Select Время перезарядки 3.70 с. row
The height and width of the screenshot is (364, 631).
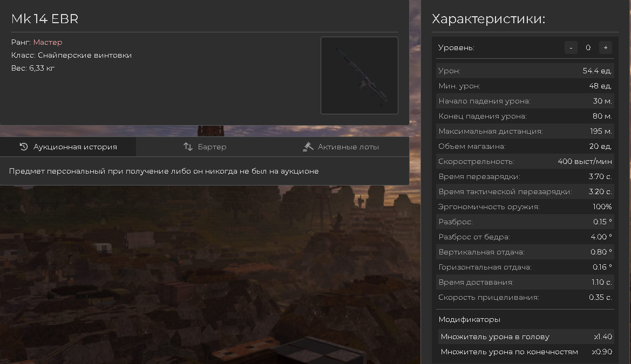pyautogui.click(x=525, y=176)
